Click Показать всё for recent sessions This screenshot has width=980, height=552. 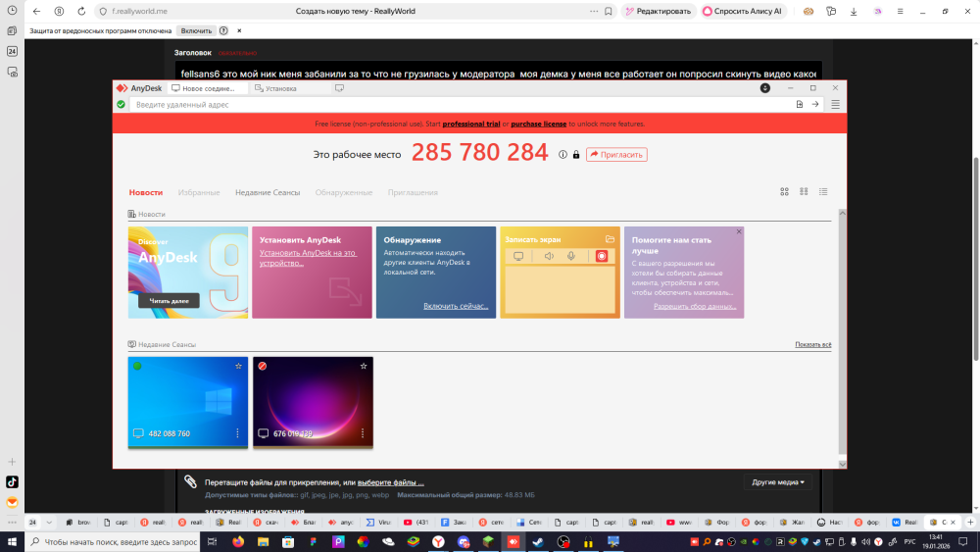tap(813, 344)
